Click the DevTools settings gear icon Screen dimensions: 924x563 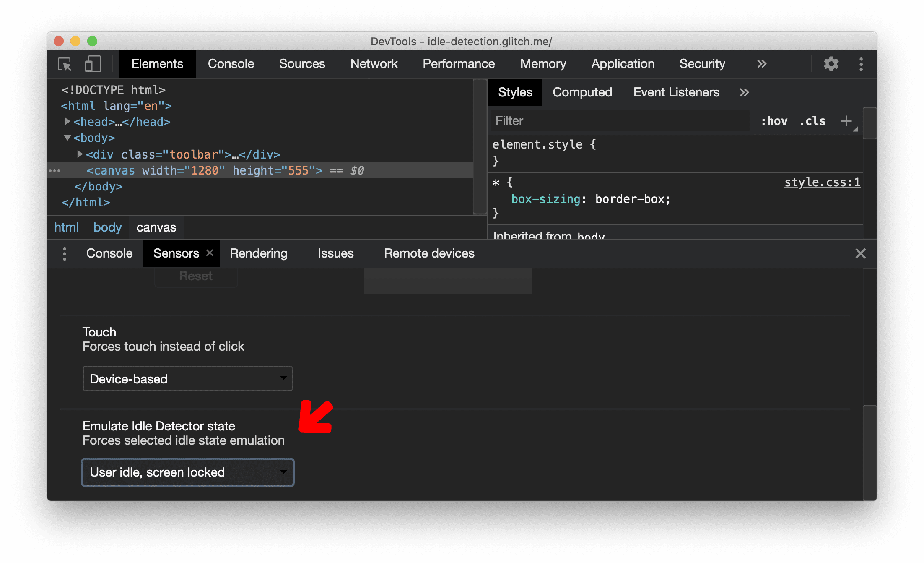(830, 64)
